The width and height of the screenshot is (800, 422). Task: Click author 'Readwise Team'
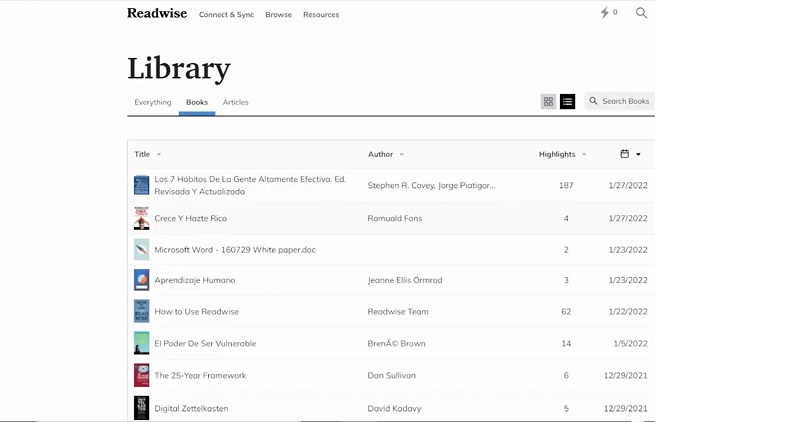pos(398,311)
